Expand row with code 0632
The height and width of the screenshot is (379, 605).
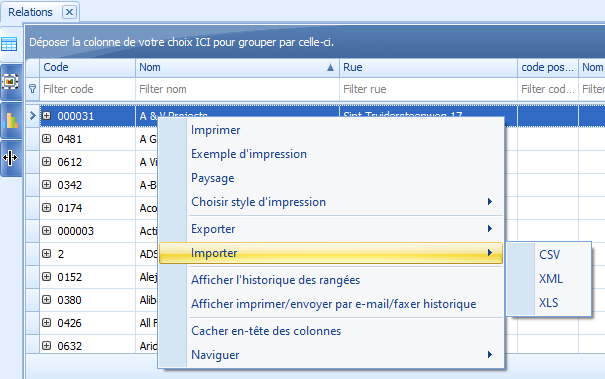(x=47, y=345)
